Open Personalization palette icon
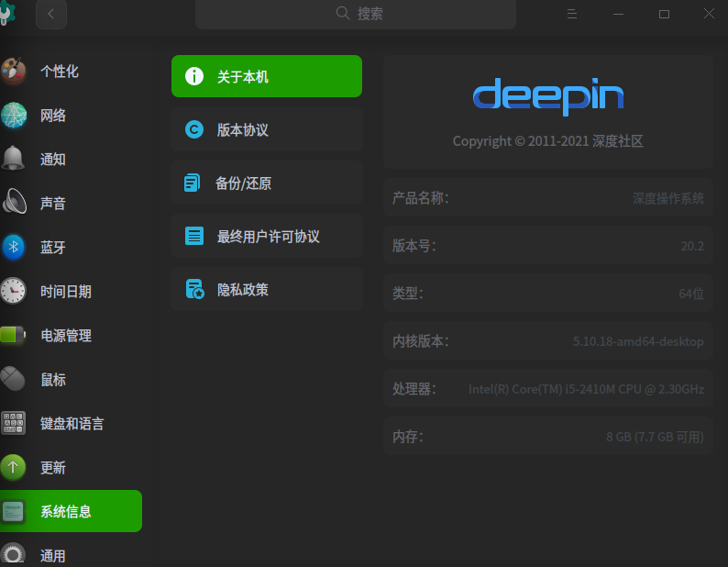This screenshot has height=567, width=728. click(13, 71)
